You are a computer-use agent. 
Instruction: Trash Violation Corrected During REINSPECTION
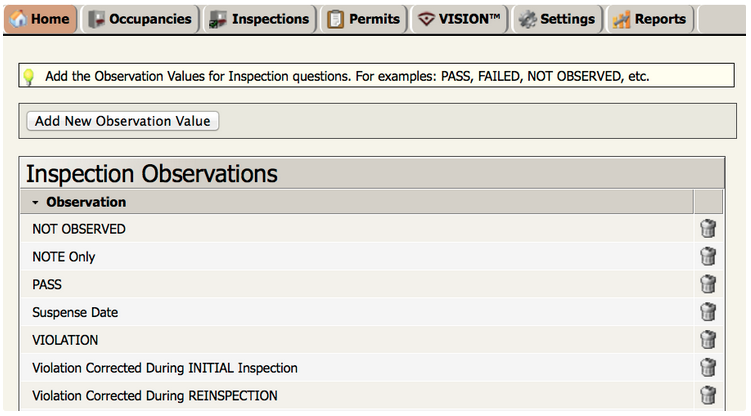pyautogui.click(x=708, y=395)
